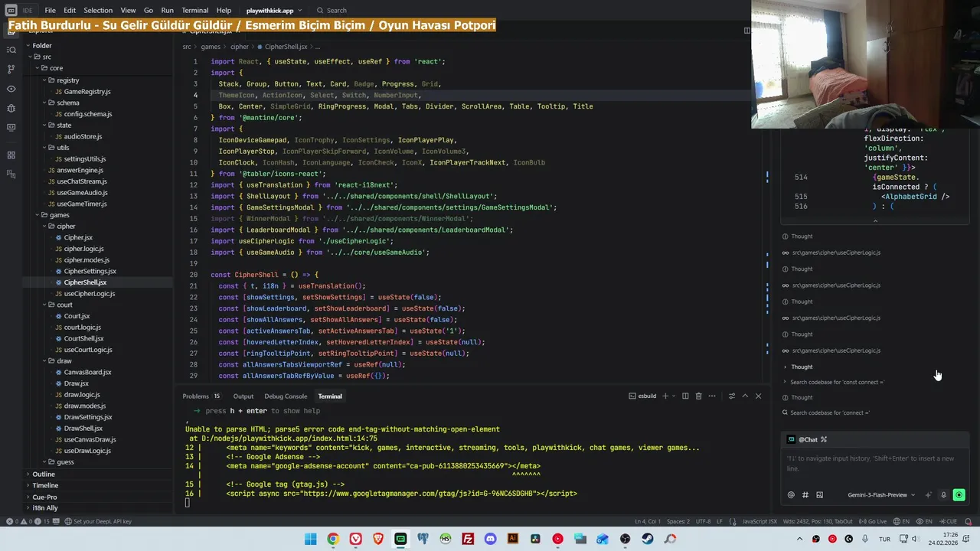
Task: Mention context with @ icon in chat
Action: (791, 495)
